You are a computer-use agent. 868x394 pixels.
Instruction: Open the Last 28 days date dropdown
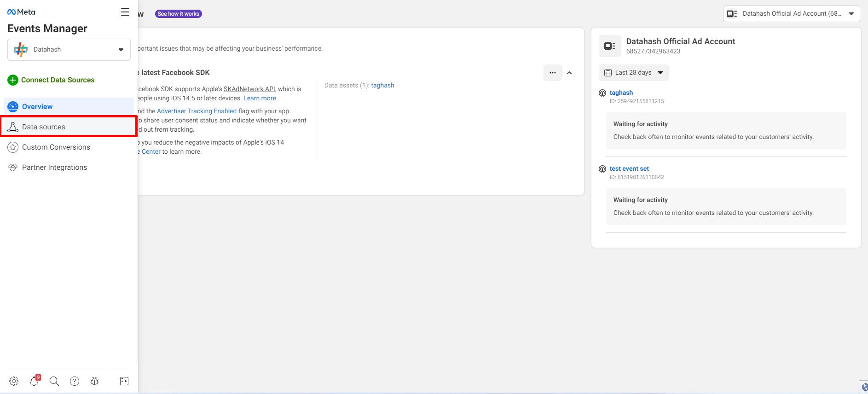[x=633, y=73]
